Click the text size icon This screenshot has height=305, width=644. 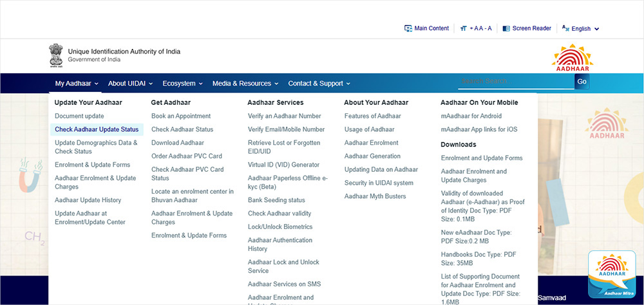pos(463,28)
